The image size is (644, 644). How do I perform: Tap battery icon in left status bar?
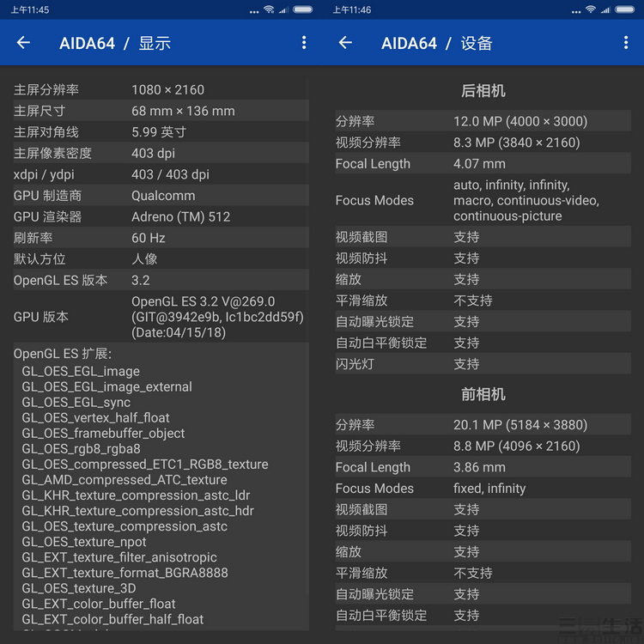303,9
